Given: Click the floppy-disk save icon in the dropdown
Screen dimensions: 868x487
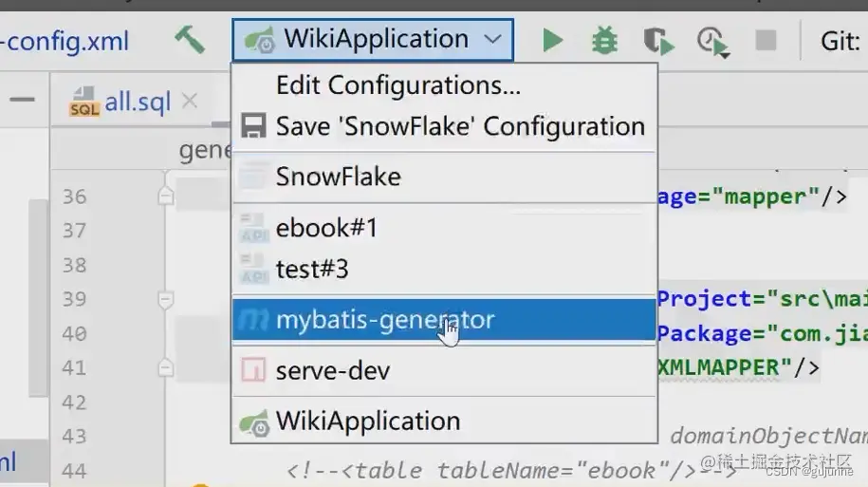Looking at the screenshot, I should click(253, 126).
